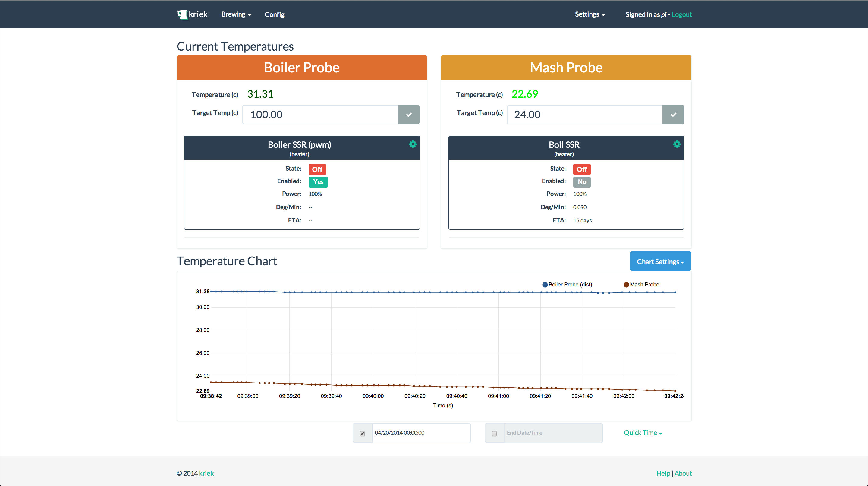This screenshot has height=486, width=868.
Task: Open the Brewing dropdown menu
Action: click(236, 14)
